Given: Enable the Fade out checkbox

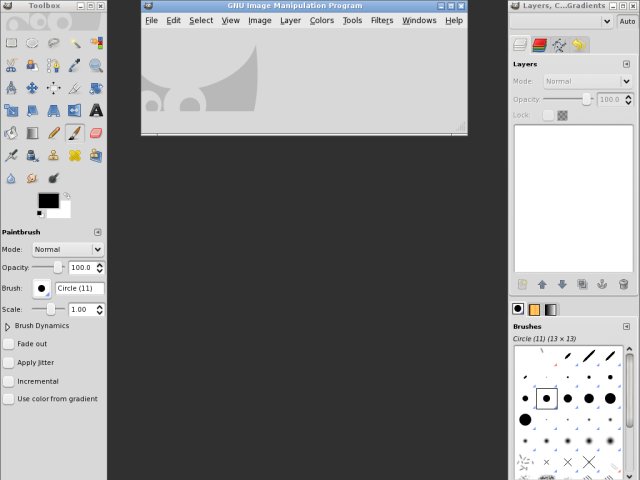Looking at the screenshot, I should [9, 344].
